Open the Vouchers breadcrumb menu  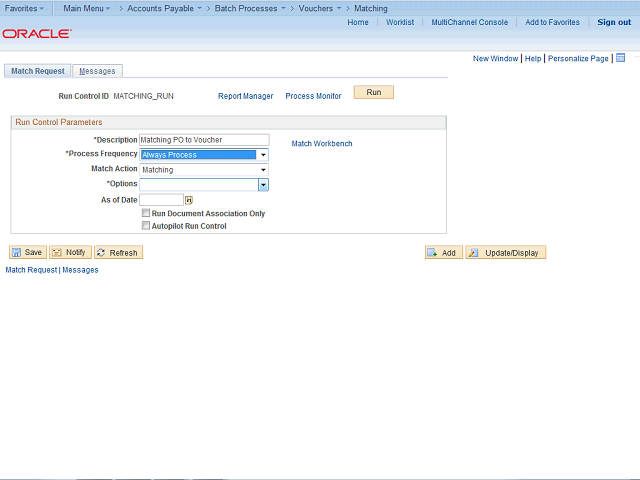[x=320, y=8]
